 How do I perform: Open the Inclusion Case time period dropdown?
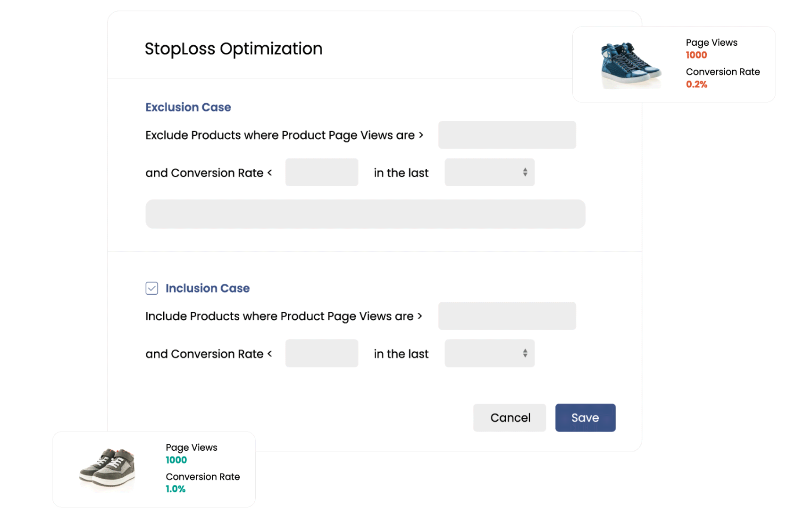489,353
